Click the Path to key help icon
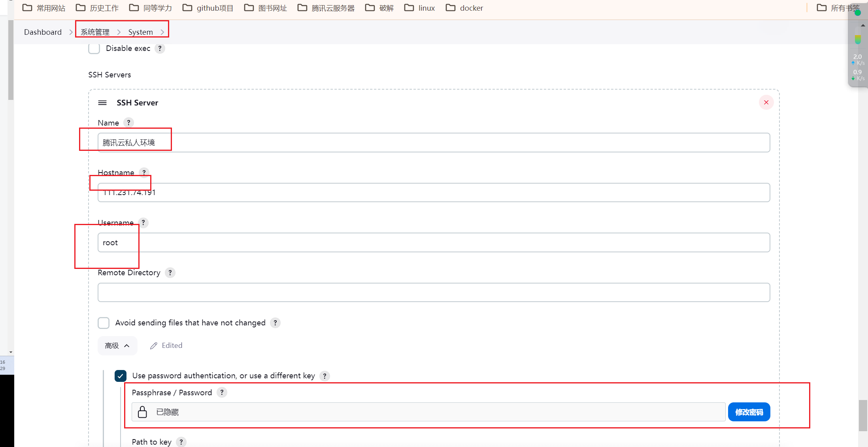This screenshot has width=868, height=447. coord(181,442)
